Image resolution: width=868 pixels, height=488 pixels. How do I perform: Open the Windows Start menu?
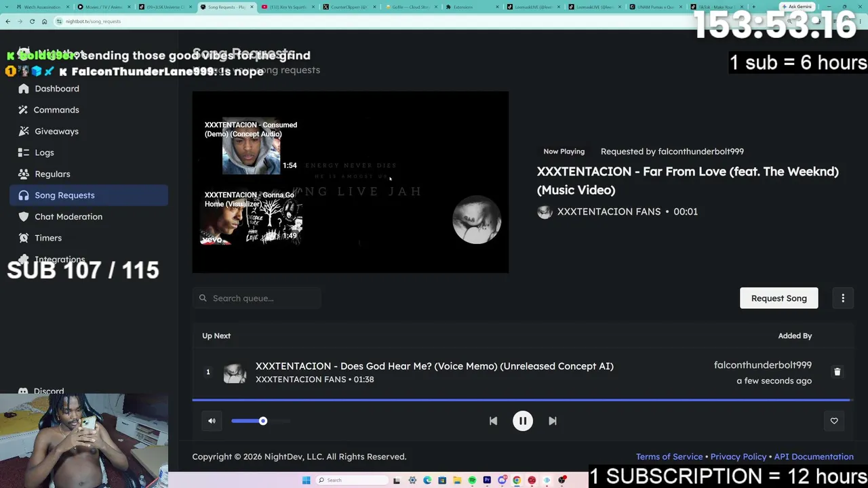(x=307, y=481)
